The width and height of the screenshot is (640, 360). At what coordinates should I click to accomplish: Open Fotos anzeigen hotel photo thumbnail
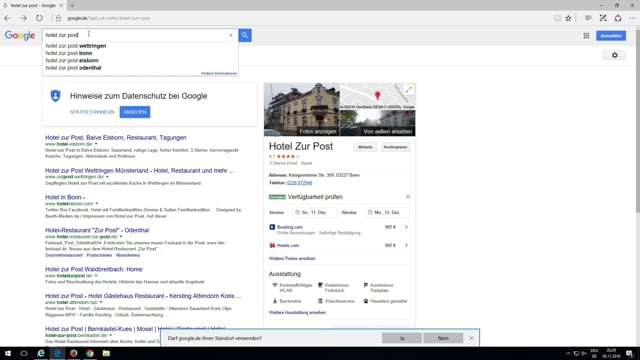(302, 109)
